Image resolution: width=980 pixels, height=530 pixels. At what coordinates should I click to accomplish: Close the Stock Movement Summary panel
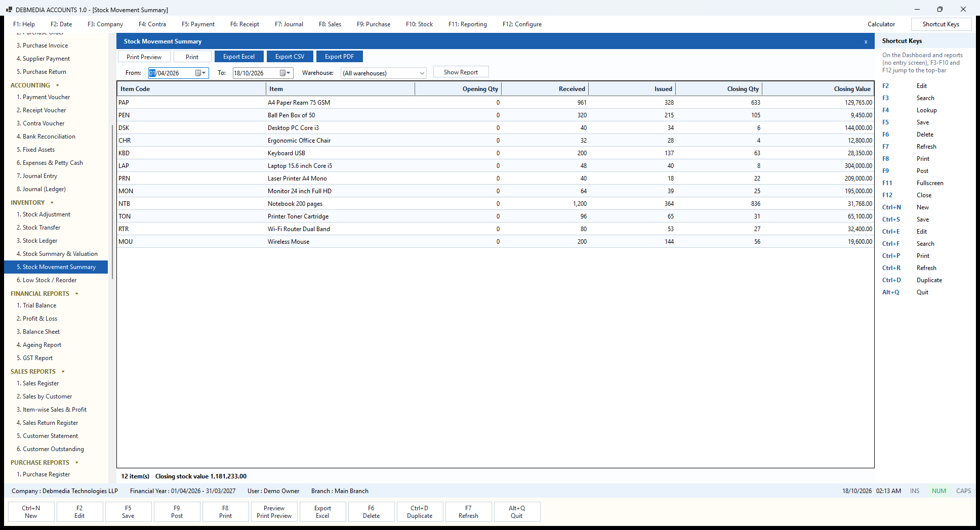[x=866, y=42]
